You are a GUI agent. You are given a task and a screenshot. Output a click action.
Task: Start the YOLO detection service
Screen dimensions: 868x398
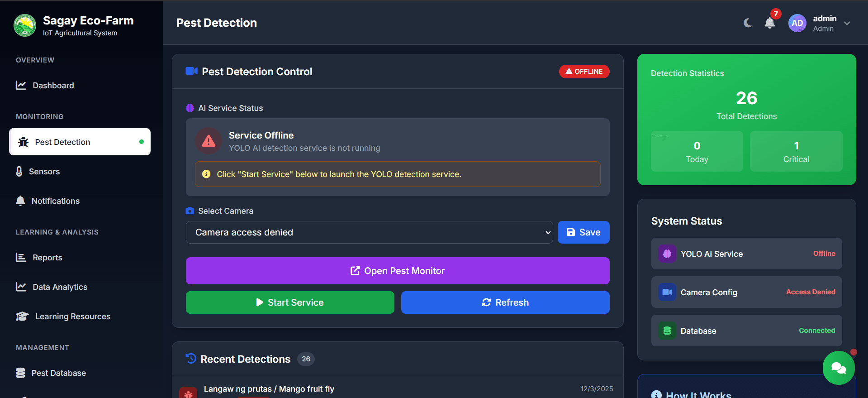point(290,302)
